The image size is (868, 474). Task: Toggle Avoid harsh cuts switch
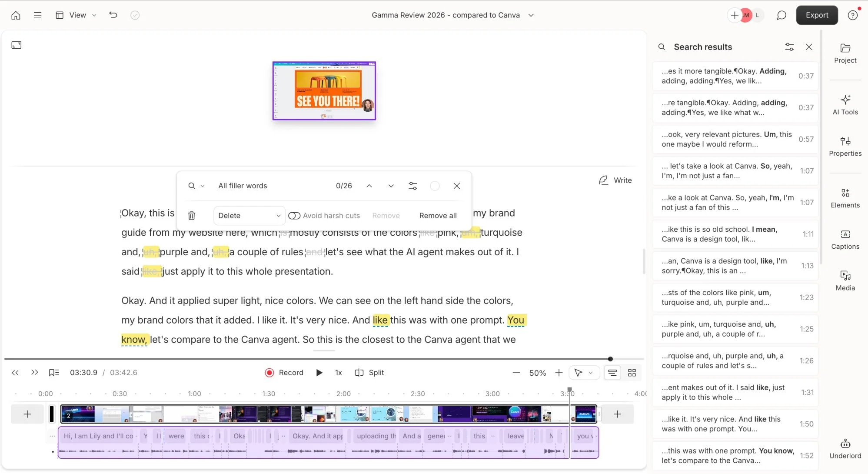[294, 216]
